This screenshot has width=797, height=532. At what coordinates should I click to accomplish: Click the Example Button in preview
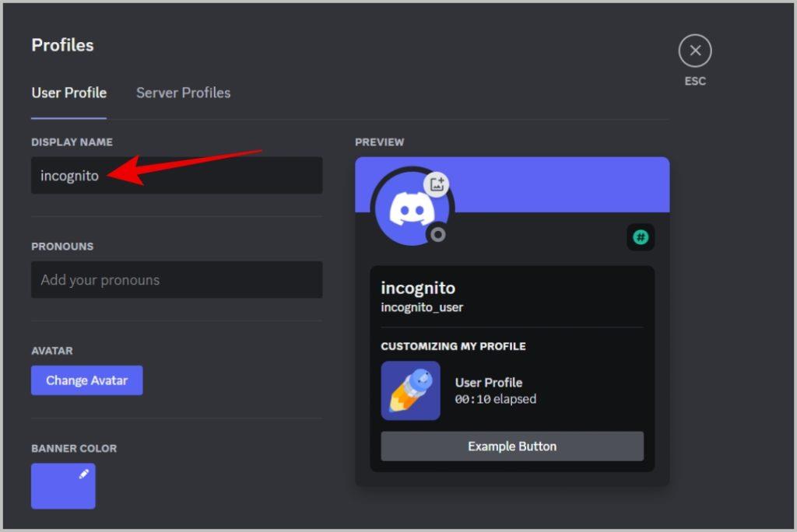coord(512,446)
